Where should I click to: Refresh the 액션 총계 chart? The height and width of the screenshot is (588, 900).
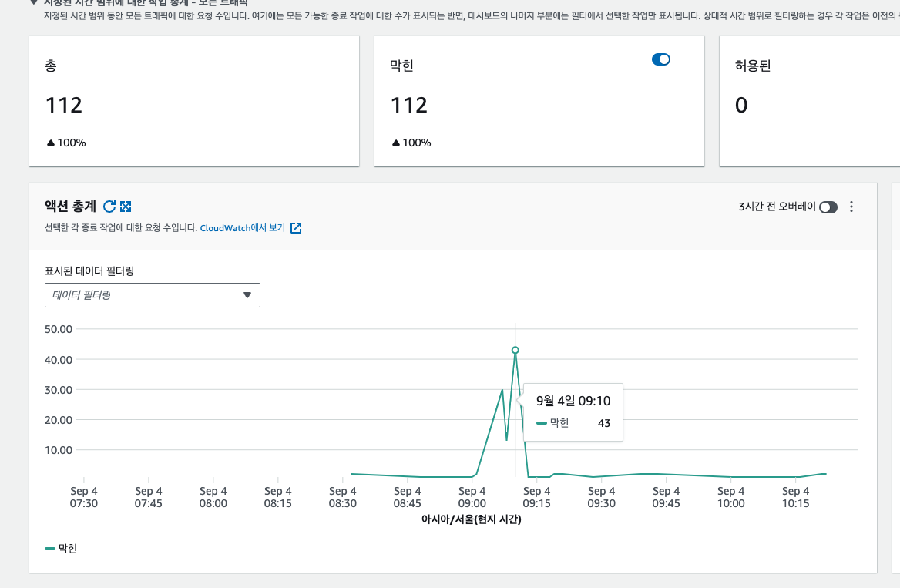109,206
